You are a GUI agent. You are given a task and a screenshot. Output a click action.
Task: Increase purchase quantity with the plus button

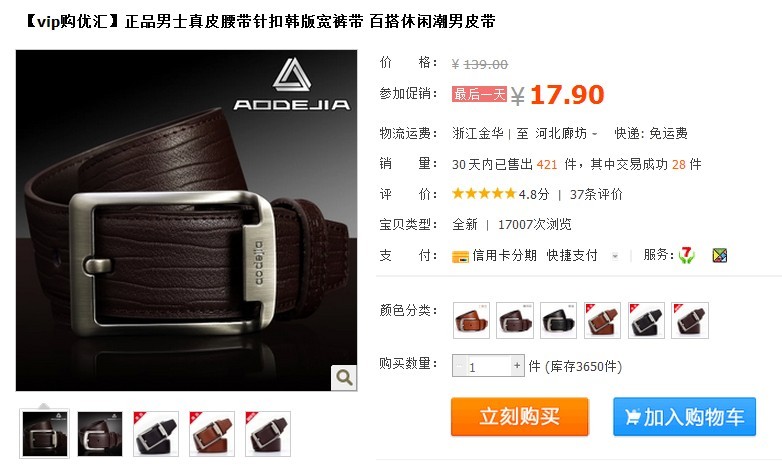click(518, 366)
